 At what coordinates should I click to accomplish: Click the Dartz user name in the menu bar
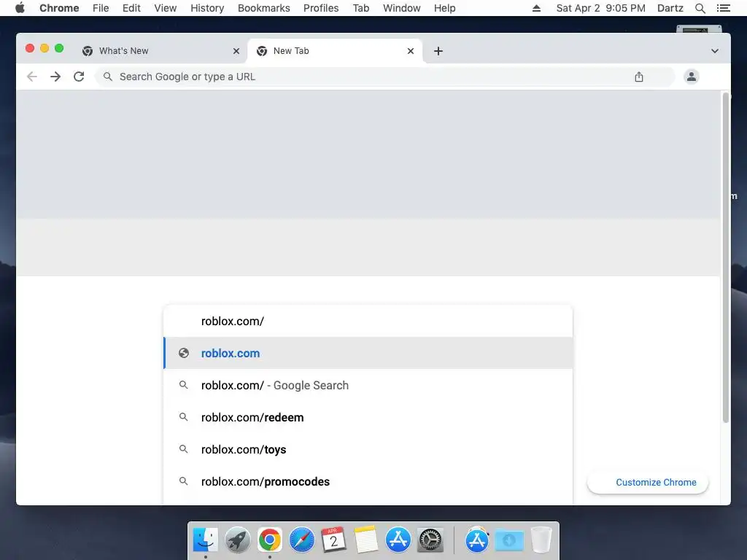[670, 8]
